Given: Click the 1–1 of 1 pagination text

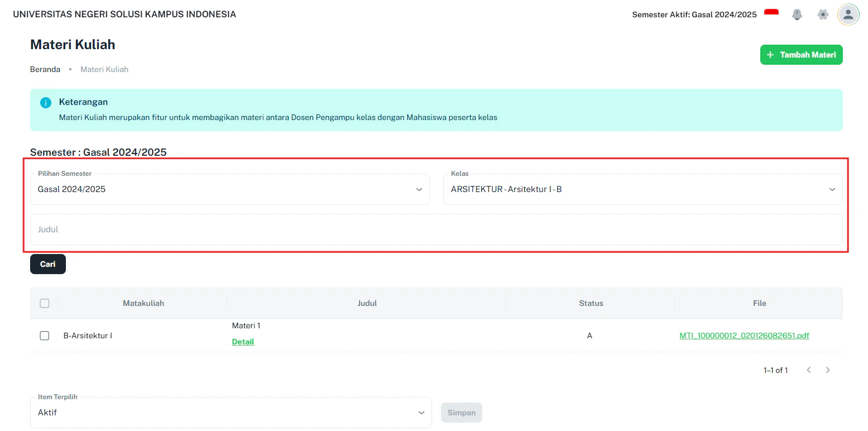Looking at the screenshot, I should tap(776, 370).
